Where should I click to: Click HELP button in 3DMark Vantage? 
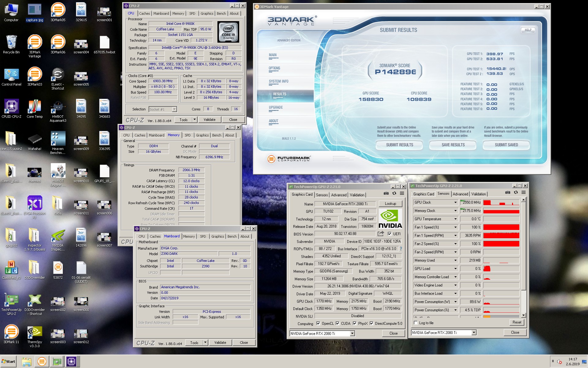(528, 30)
